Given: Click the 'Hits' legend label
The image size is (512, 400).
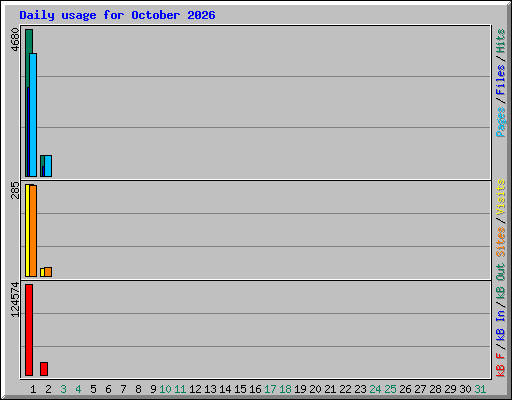Looking at the screenshot, I should tap(500, 41).
